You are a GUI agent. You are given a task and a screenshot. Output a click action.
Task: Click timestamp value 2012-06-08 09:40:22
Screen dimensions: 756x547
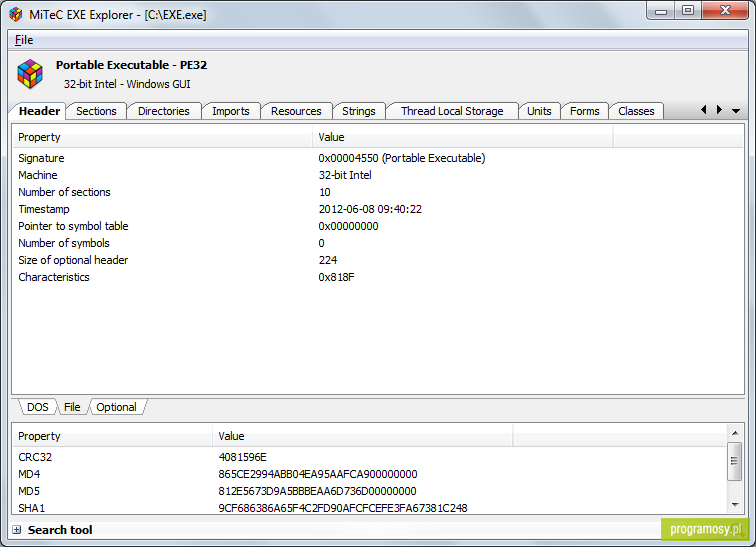coord(370,209)
